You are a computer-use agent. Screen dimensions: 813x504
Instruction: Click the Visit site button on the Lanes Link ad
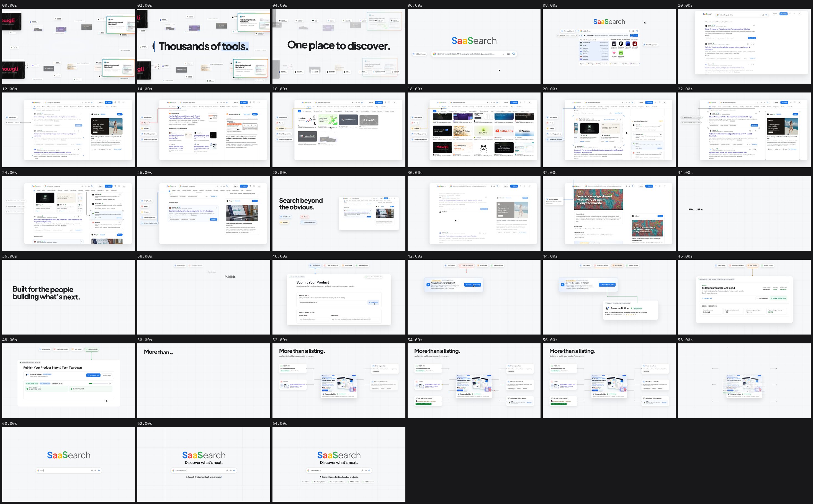634,36
